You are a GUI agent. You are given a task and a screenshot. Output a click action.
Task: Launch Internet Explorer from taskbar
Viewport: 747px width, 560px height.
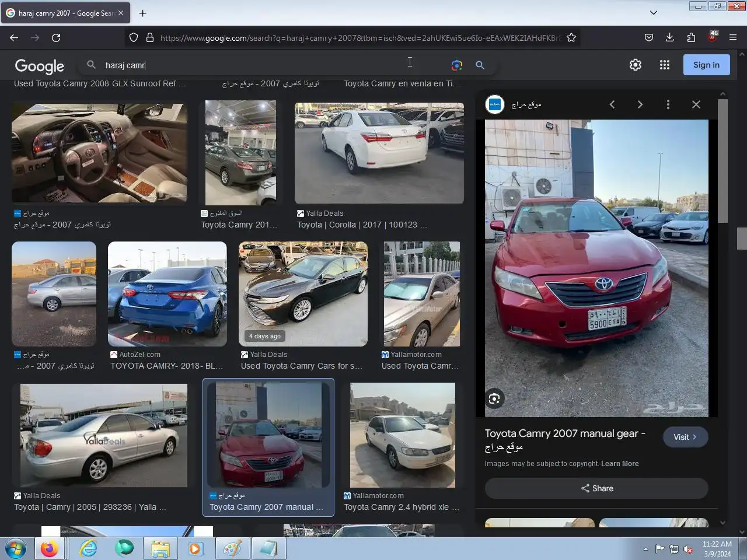pyautogui.click(x=88, y=549)
